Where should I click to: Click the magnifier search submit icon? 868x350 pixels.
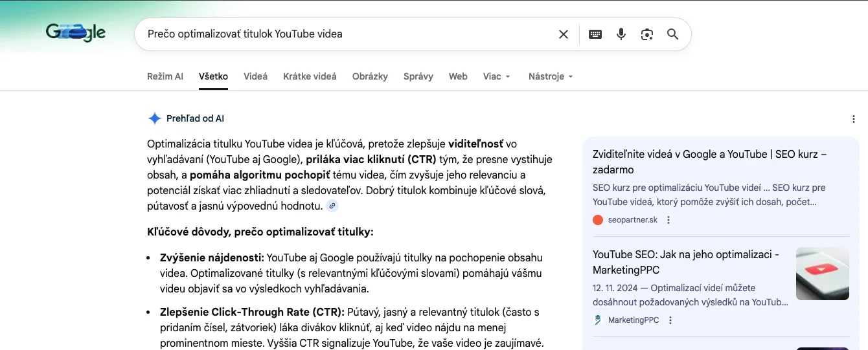click(673, 34)
